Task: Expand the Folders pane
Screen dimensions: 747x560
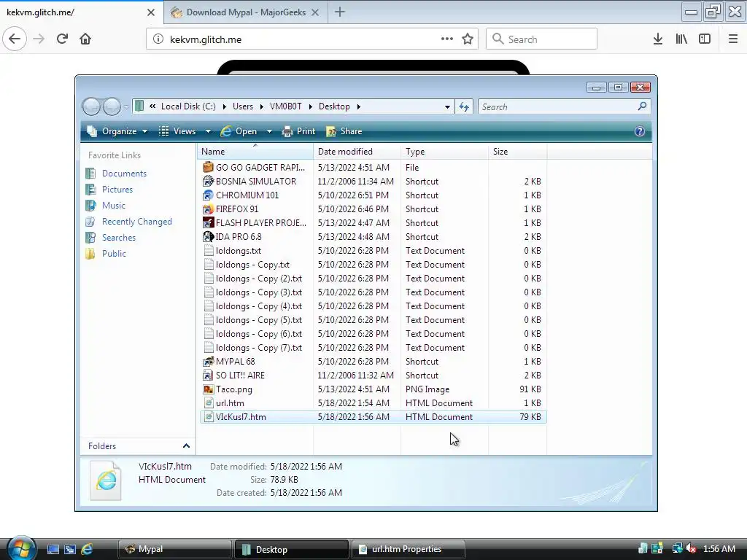Action: click(186, 446)
